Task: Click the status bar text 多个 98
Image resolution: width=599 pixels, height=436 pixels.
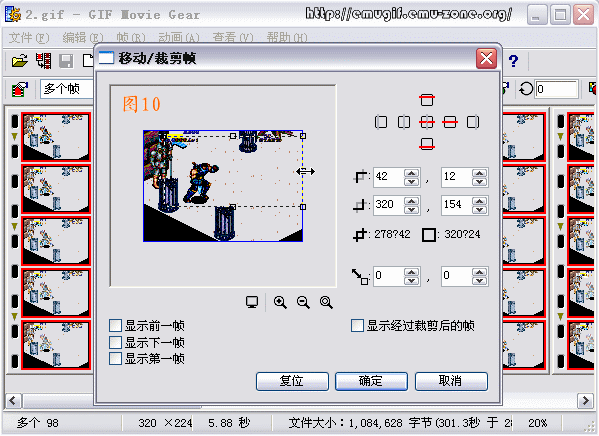Action: point(38,423)
